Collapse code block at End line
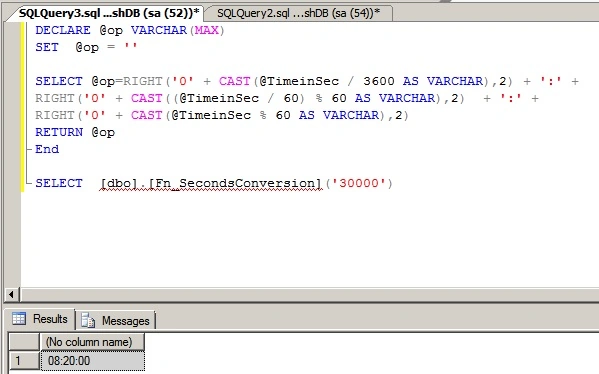This screenshot has width=599, height=374. coord(29,149)
